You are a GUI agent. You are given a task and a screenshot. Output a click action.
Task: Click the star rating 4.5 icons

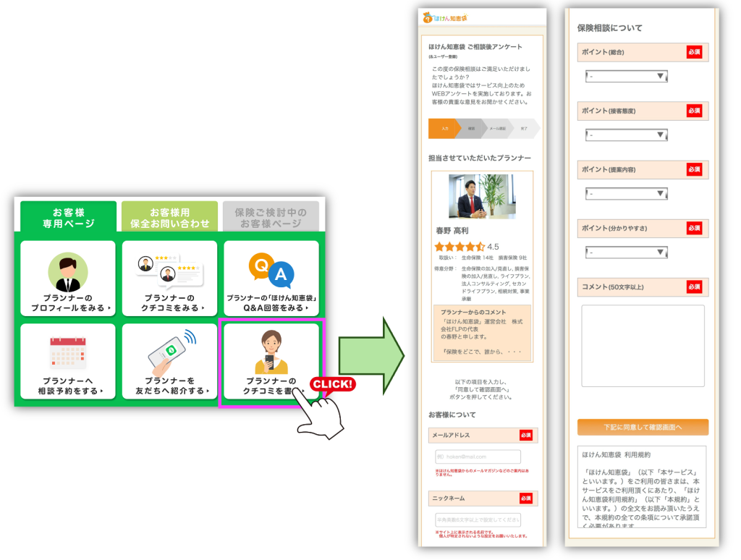460,247
